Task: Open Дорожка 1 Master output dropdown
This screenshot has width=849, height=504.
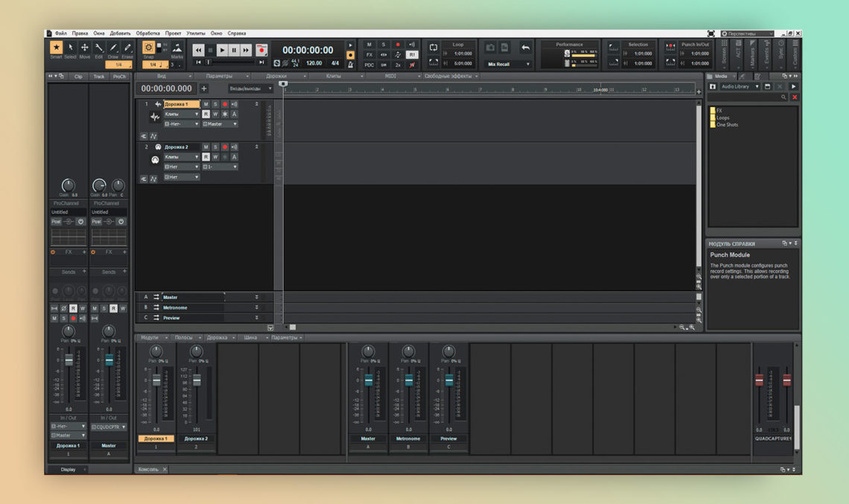Action: [220, 124]
